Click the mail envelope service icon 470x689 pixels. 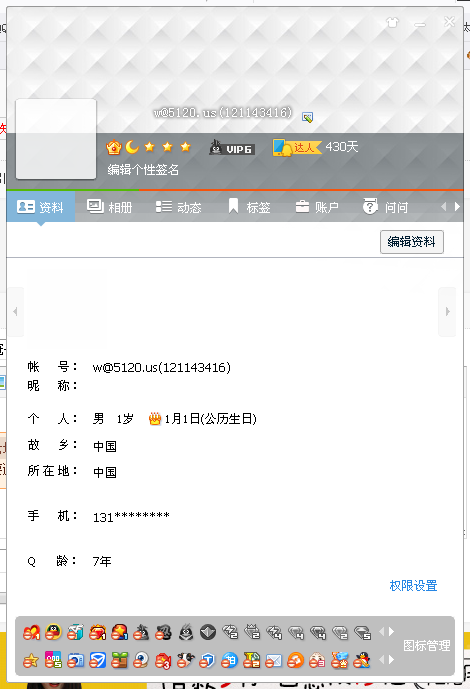coord(274,660)
